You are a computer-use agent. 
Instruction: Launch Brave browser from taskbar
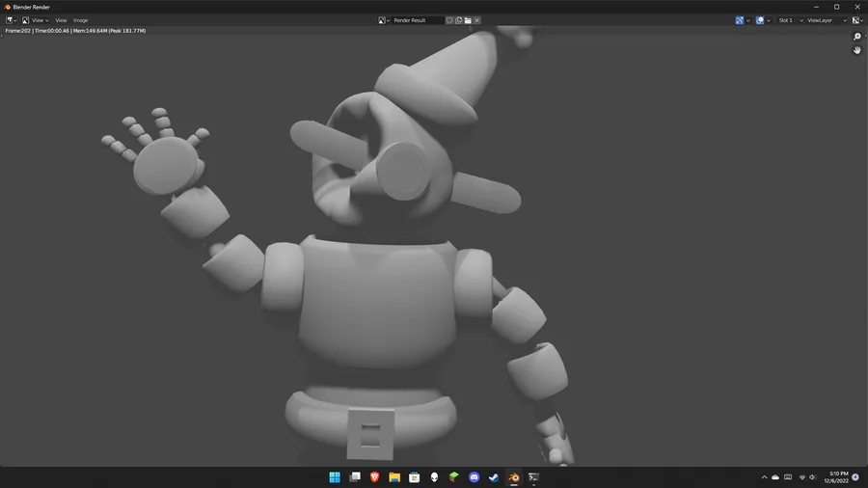375,477
